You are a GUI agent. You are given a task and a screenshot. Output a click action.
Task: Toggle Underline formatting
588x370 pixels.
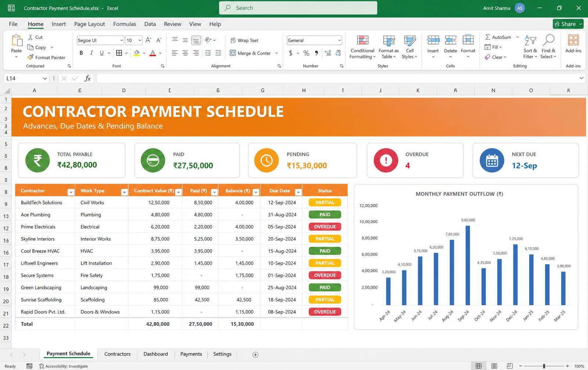click(x=102, y=53)
